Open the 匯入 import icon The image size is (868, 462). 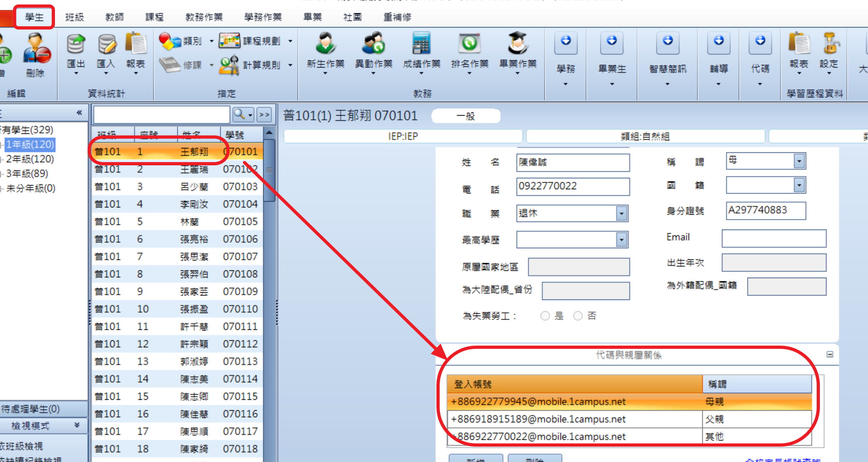coord(106,44)
